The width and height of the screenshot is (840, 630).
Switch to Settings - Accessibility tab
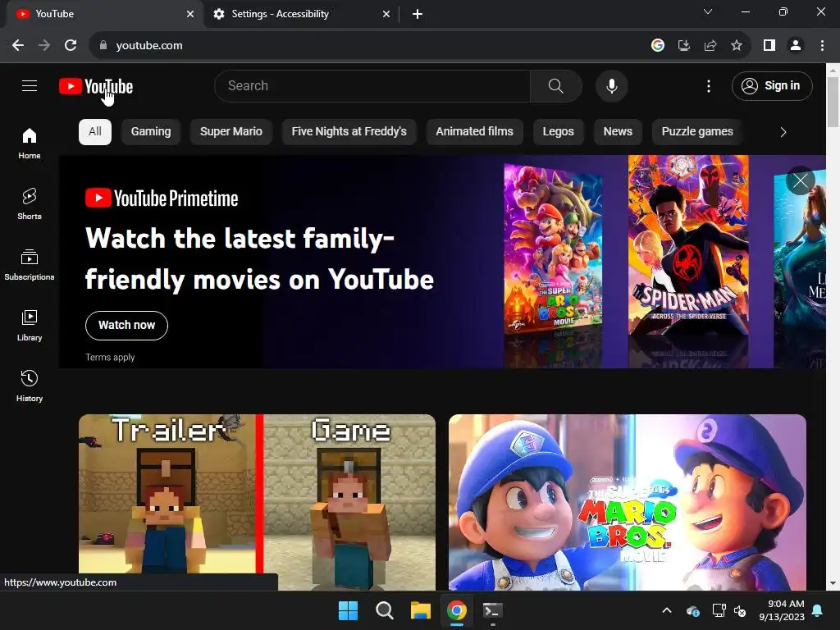pos(302,14)
